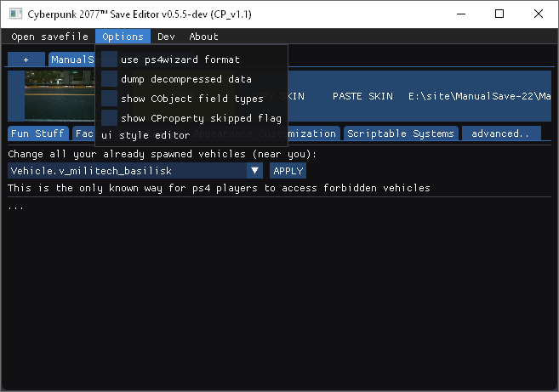The width and height of the screenshot is (559, 392).
Task: Click the save screenshot thumbnail
Action: pos(60,95)
